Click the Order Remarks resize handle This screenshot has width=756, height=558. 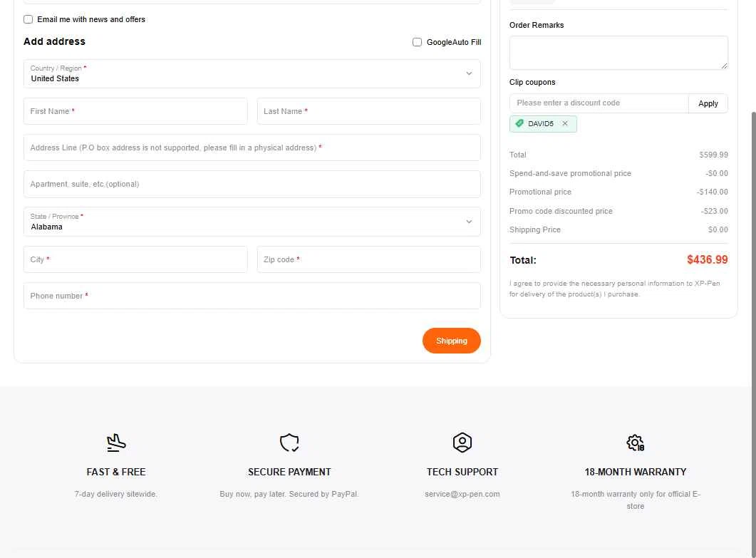coord(724,66)
